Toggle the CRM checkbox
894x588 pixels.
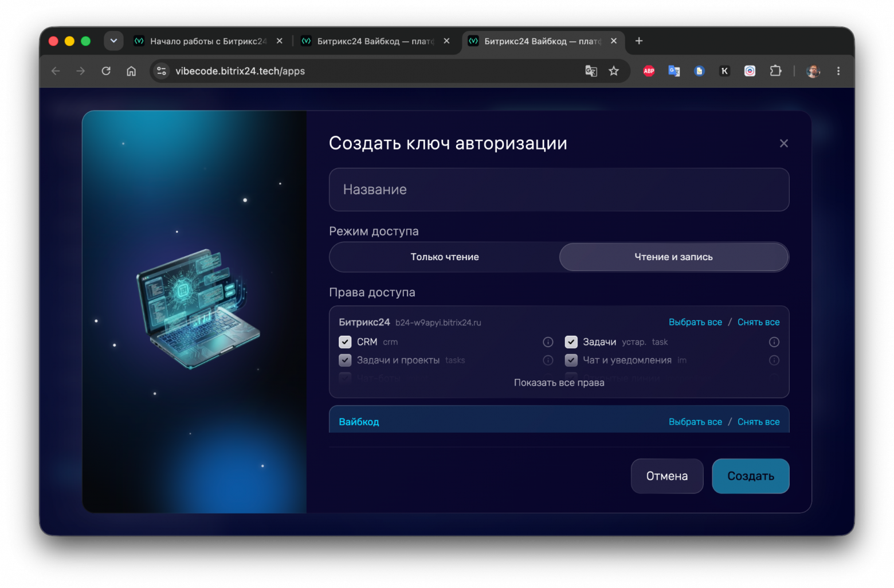point(345,342)
